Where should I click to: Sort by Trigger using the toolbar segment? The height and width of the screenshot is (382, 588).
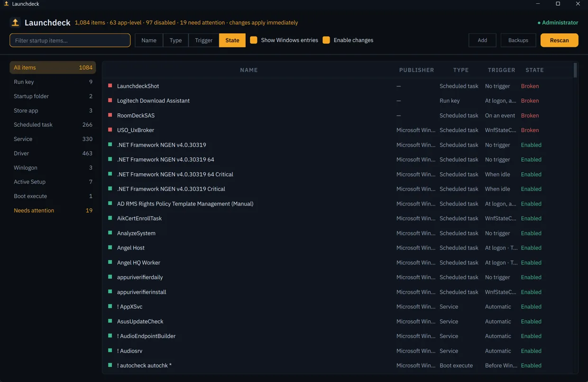click(x=204, y=40)
